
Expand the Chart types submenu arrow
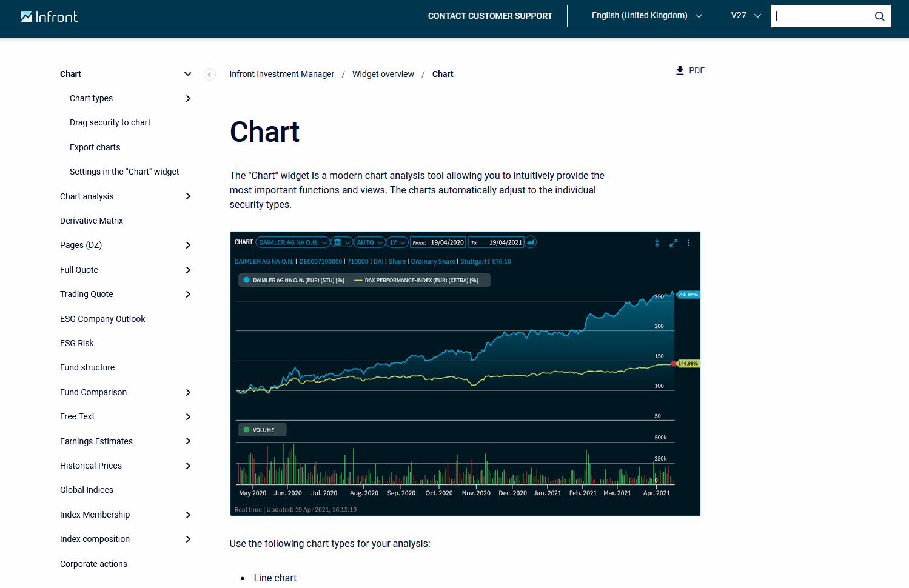coord(188,98)
